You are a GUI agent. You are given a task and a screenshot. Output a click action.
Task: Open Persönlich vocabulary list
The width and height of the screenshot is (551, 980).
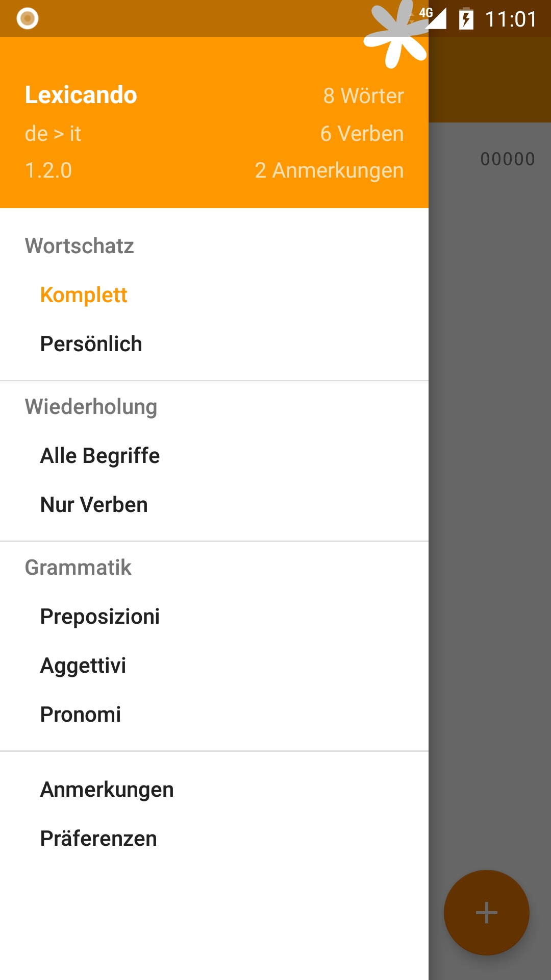[x=91, y=344]
